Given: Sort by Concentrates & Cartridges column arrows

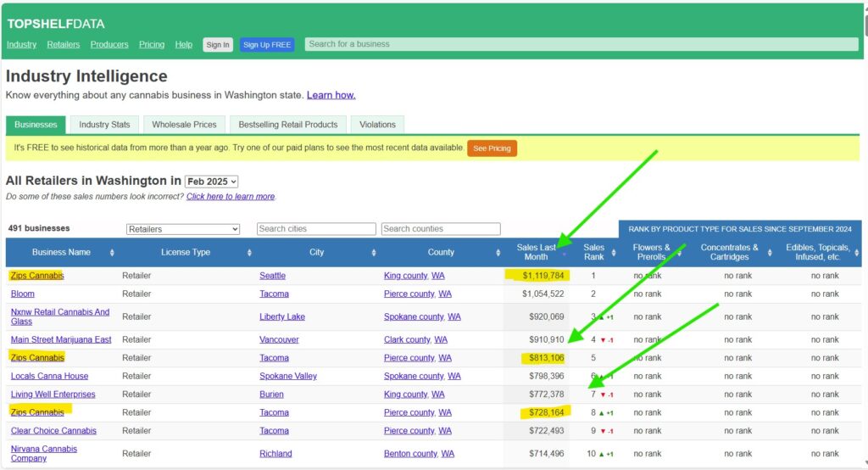Looking at the screenshot, I should click(x=770, y=253).
